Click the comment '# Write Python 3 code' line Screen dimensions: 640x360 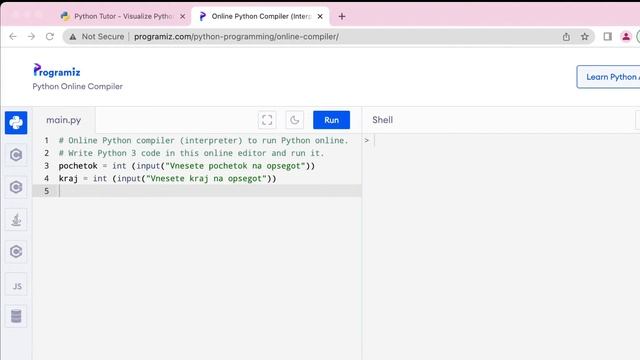pyautogui.click(x=191, y=153)
